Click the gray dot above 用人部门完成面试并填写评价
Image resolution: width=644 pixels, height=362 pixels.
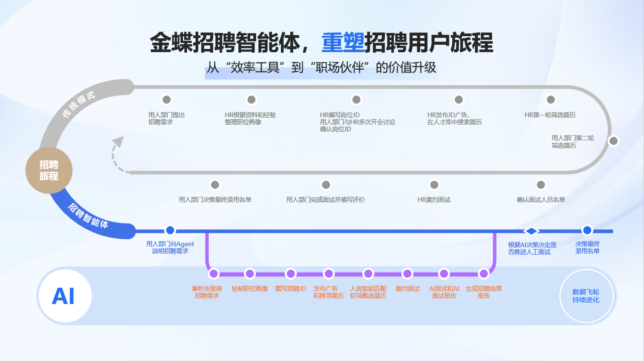(x=326, y=185)
